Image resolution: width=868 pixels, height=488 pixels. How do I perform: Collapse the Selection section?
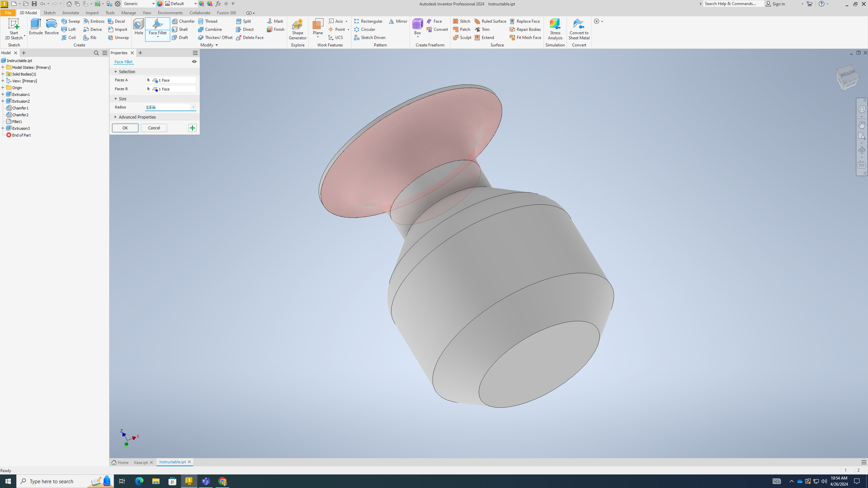pos(115,72)
